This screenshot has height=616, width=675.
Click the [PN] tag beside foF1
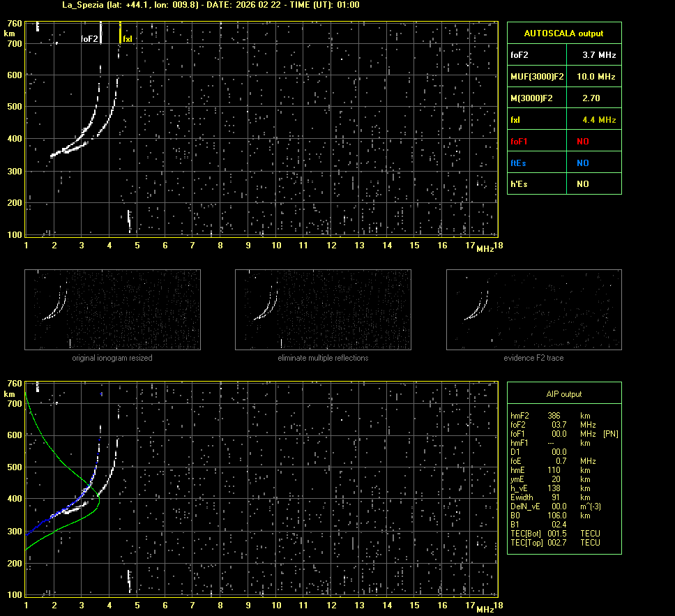[x=610, y=434]
